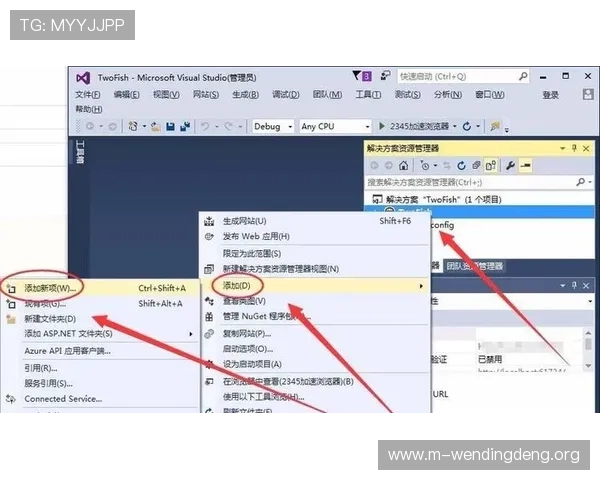The image size is (600, 480).
Task: Choose 新建文件夹(D) in submenu
Action: coord(100,319)
